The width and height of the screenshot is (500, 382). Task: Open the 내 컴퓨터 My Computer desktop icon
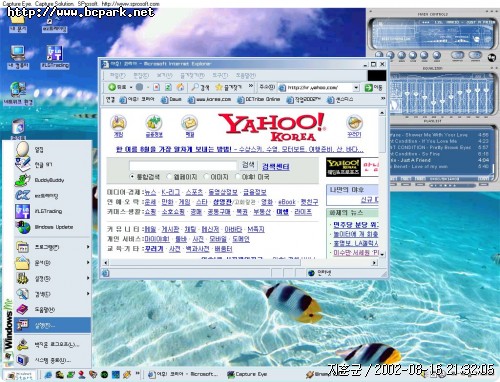click(18, 57)
